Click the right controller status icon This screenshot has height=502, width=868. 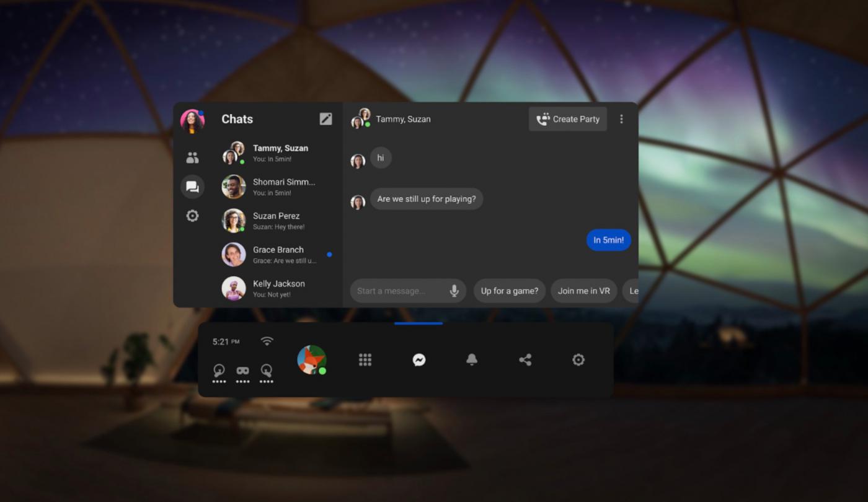(x=267, y=373)
